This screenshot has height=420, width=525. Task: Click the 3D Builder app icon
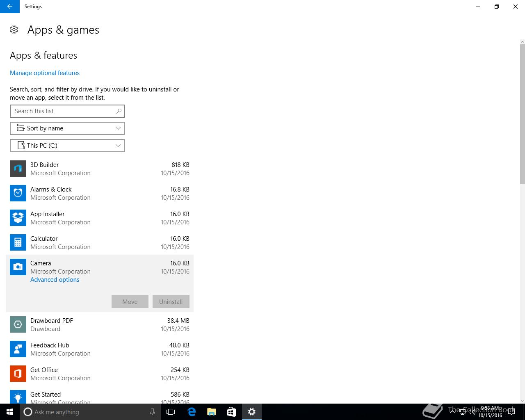coord(18,169)
